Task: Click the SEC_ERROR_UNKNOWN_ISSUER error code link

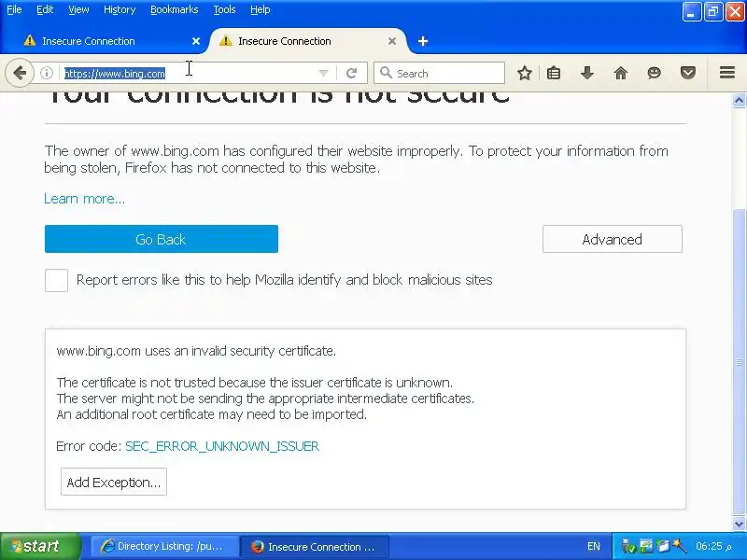Action: [222, 446]
